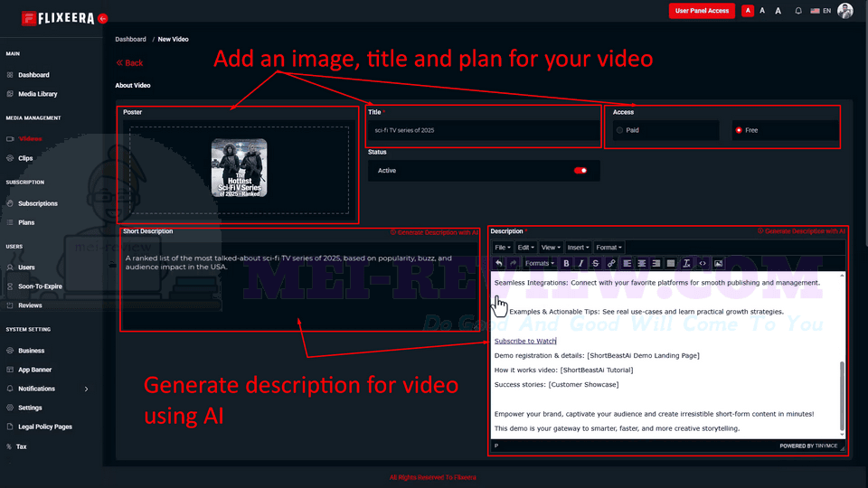Click the Settings sidebar icon
Image resolution: width=868 pixels, height=488 pixels.
10,408
